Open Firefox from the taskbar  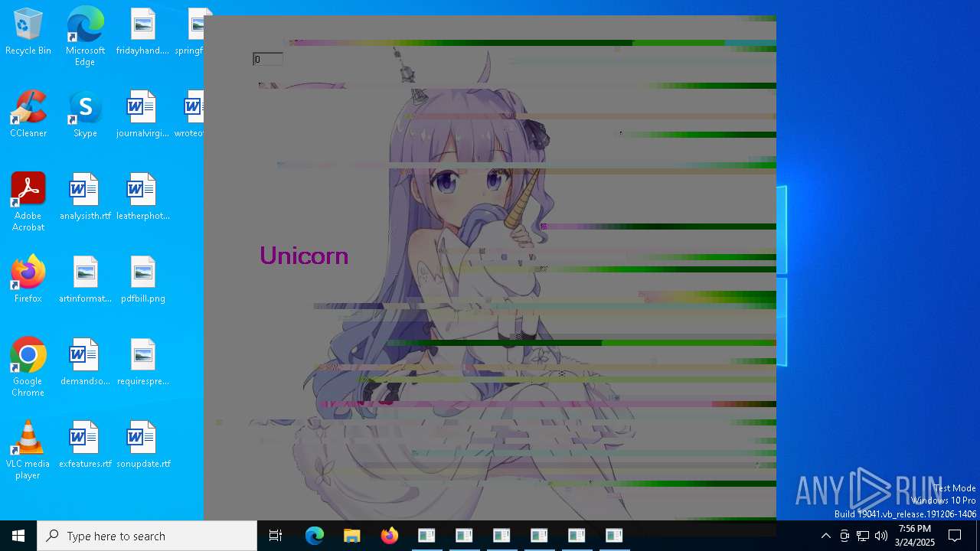click(390, 536)
